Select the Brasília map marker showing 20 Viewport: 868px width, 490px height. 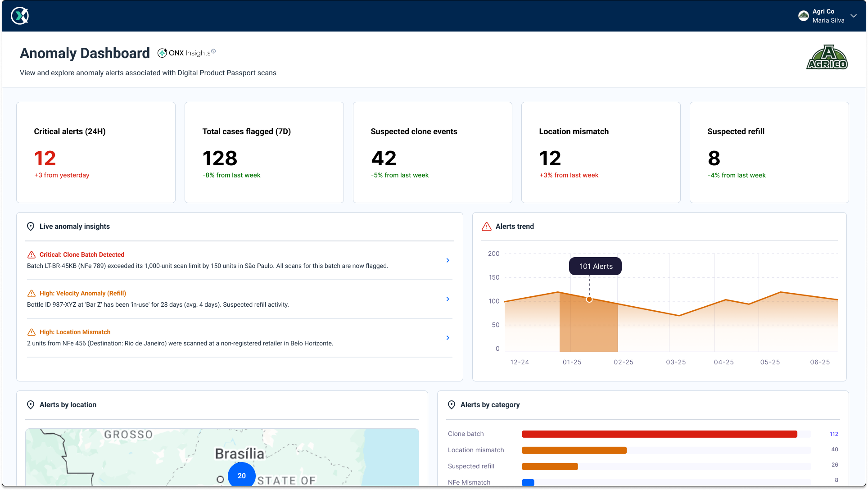(x=241, y=475)
